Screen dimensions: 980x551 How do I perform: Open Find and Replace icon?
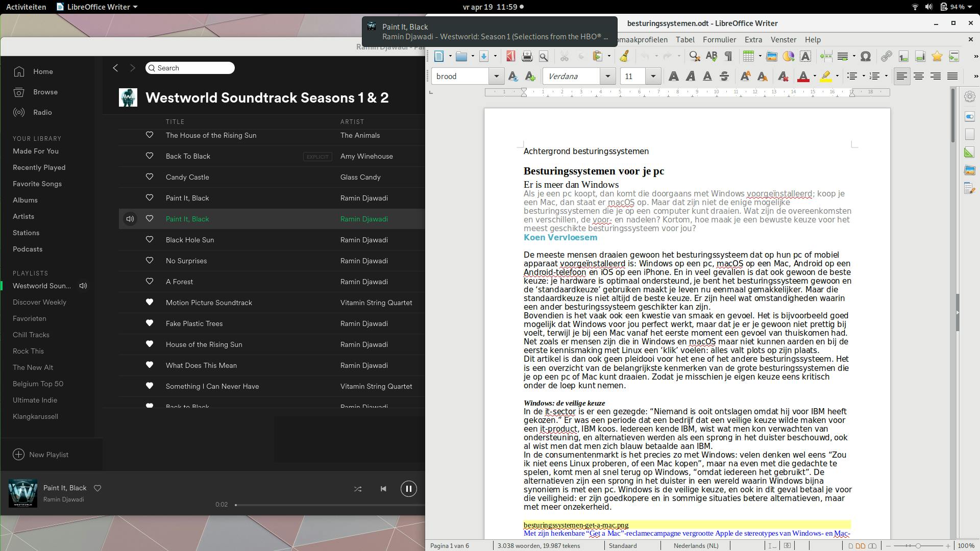(694, 57)
